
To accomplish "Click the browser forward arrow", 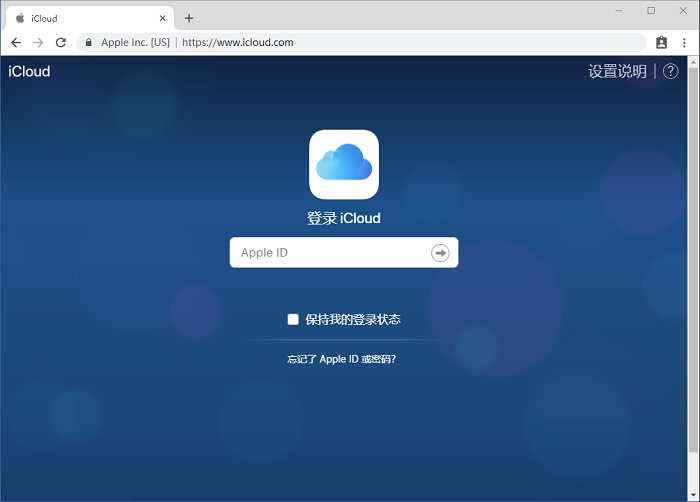I will tap(38, 43).
